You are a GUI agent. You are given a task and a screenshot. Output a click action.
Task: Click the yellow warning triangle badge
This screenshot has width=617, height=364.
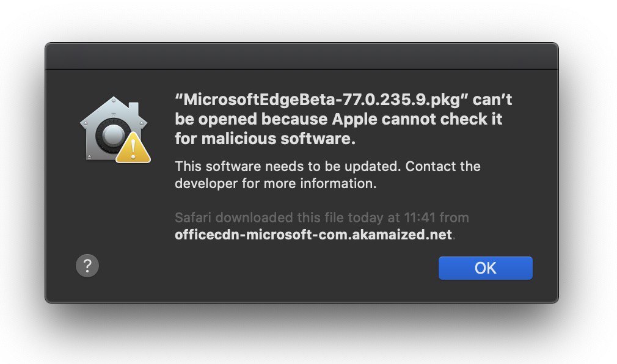(133, 148)
